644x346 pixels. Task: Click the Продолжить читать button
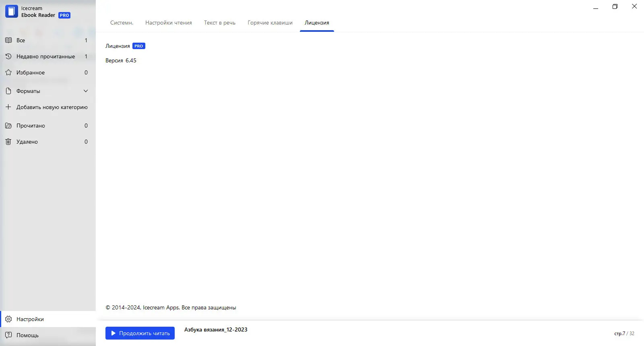(140, 333)
